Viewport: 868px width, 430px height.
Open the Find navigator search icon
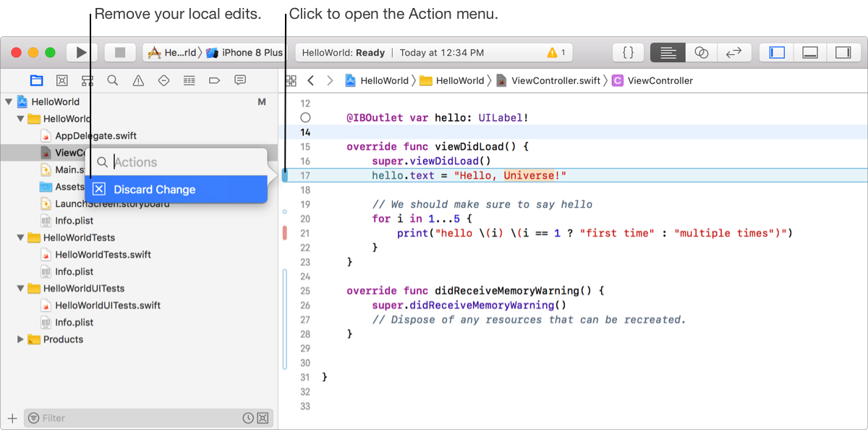click(x=113, y=80)
